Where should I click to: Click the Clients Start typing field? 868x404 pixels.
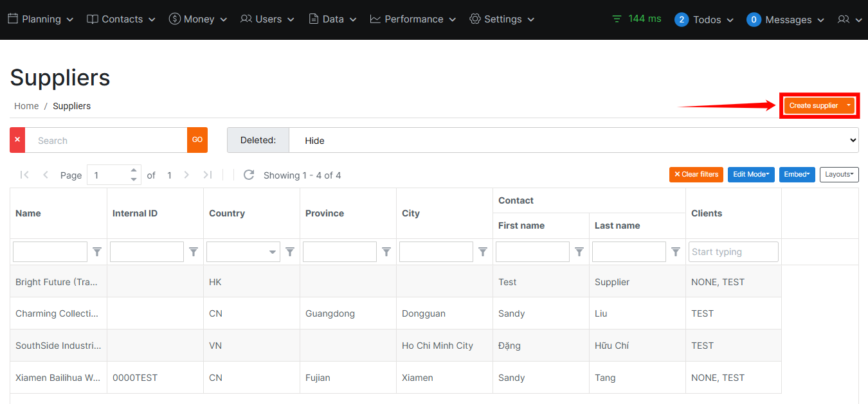tap(734, 252)
